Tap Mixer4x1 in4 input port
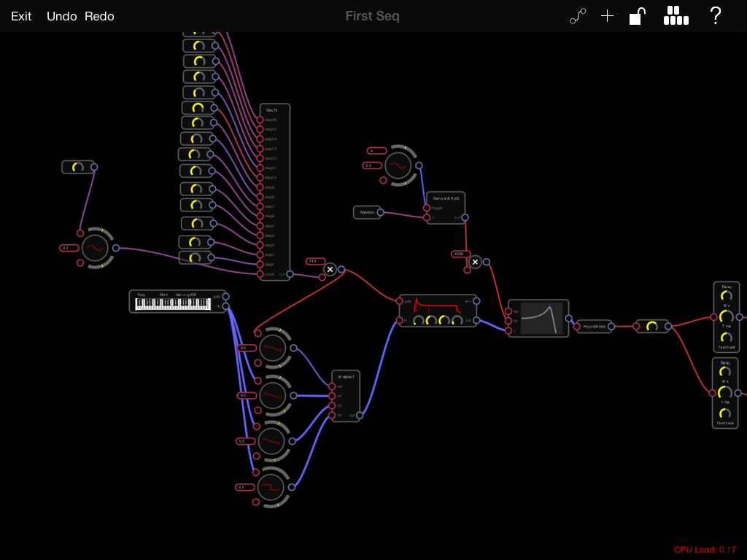This screenshot has width=747, height=560. 332,386
